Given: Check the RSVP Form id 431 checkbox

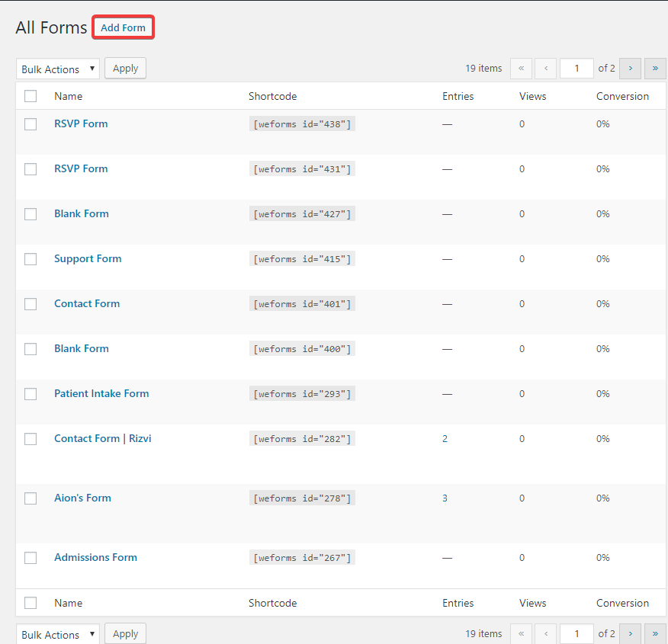Looking at the screenshot, I should 31,169.
